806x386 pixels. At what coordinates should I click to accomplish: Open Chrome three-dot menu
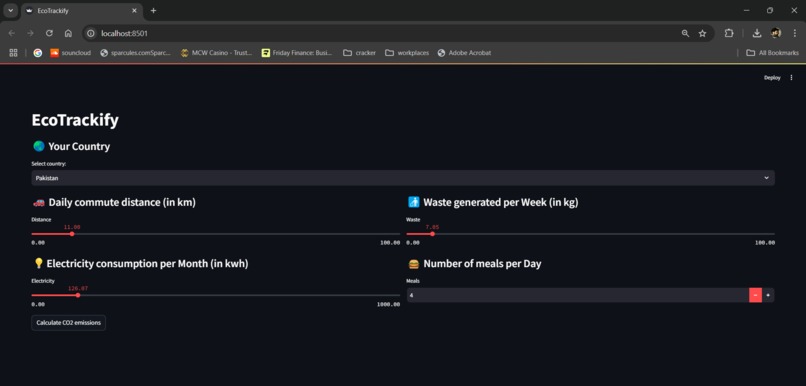[x=794, y=33]
